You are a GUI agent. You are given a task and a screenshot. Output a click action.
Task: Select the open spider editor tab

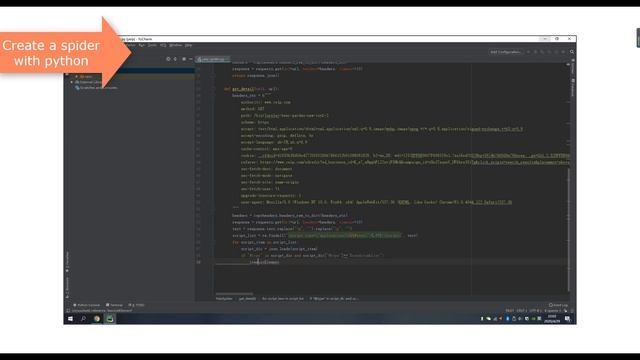point(213,59)
